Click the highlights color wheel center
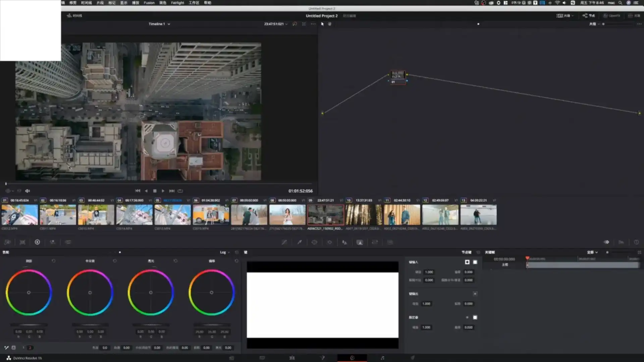 pyautogui.click(x=151, y=293)
